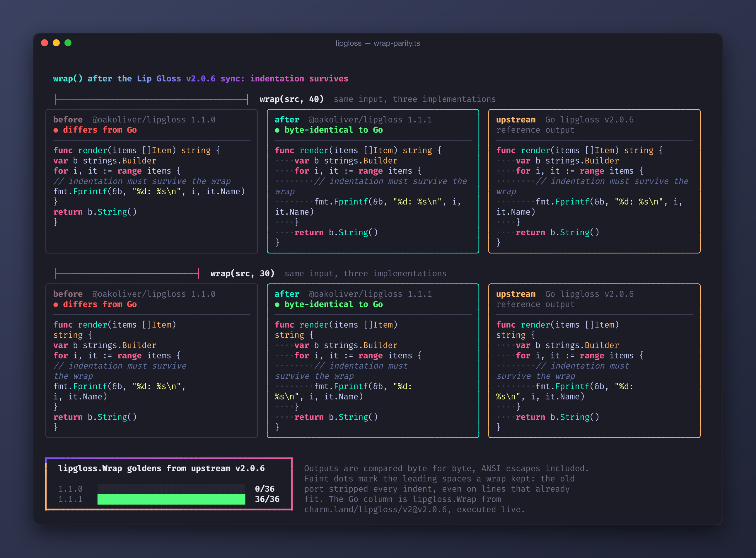Click 'func render(items []Item) string {' in wrap(src, 40) after panel
The width and height of the screenshot is (756, 558).
358,151
